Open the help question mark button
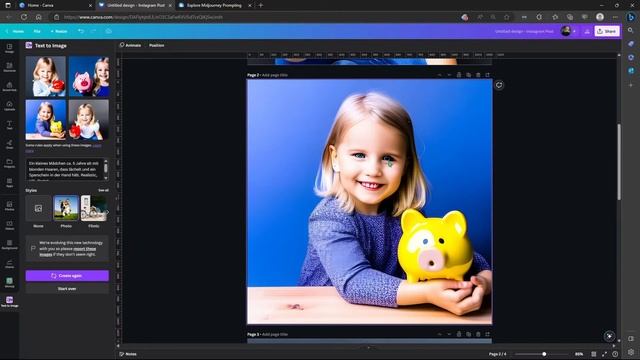Viewport: 640px width, 360px height. pyautogui.click(x=615, y=354)
